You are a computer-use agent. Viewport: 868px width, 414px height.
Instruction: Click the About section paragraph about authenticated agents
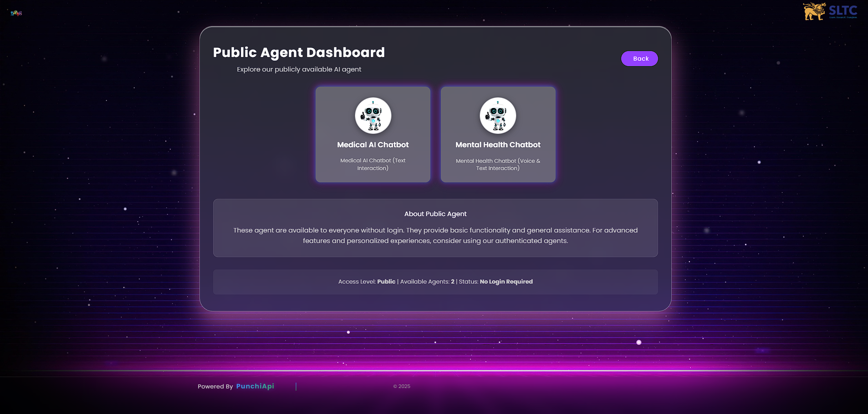coord(435,235)
